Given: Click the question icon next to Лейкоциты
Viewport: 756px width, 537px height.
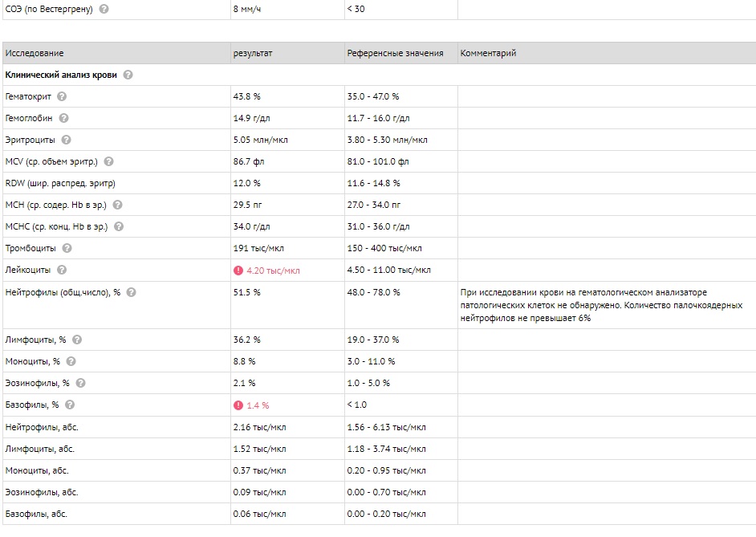Looking at the screenshot, I should coord(62,270).
